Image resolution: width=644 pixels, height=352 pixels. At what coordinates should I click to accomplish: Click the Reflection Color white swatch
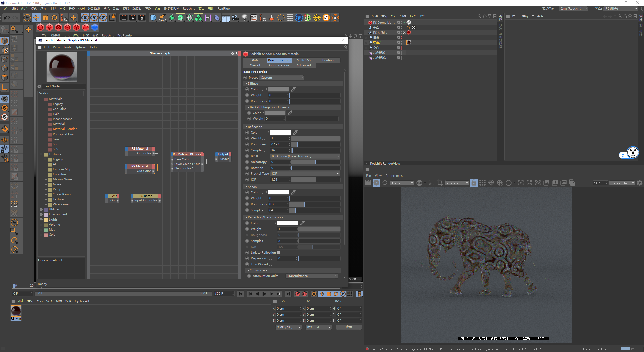280,133
